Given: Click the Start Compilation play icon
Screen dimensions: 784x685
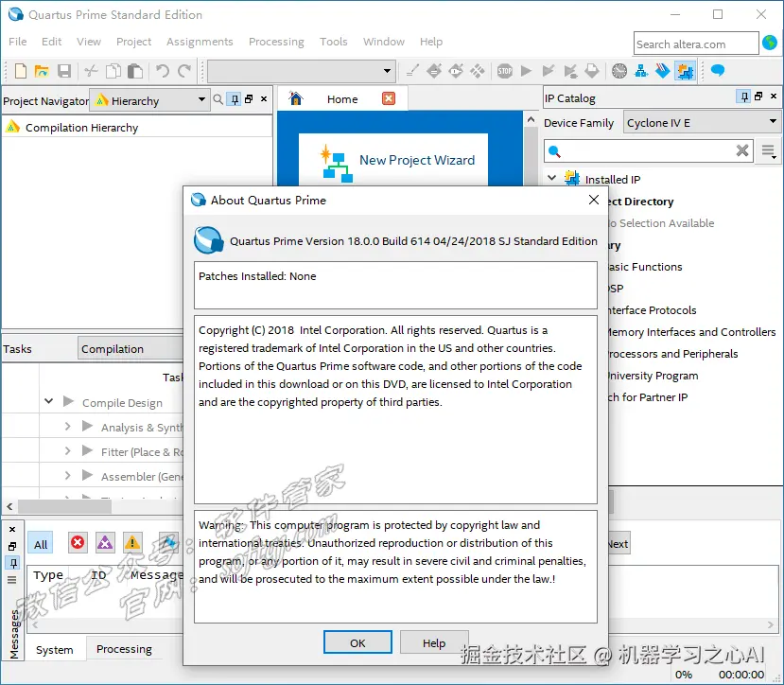Looking at the screenshot, I should [526, 71].
